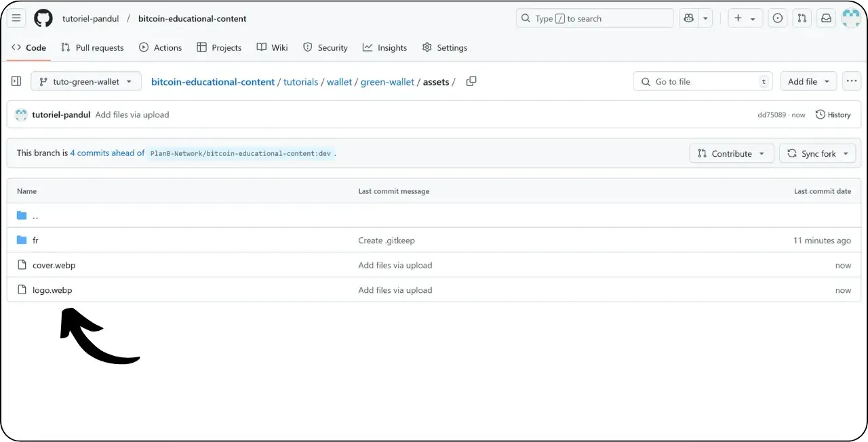Open your profile avatar menu

pyautogui.click(x=851, y=18)
